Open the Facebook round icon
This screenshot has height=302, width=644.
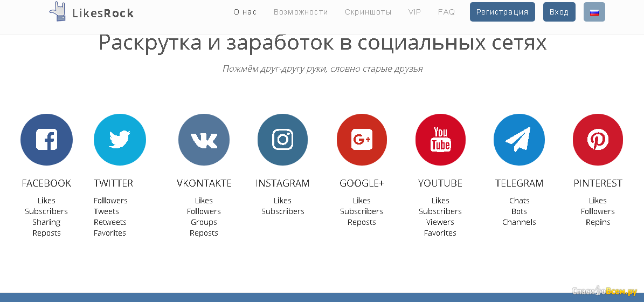[x=46, y=140]
